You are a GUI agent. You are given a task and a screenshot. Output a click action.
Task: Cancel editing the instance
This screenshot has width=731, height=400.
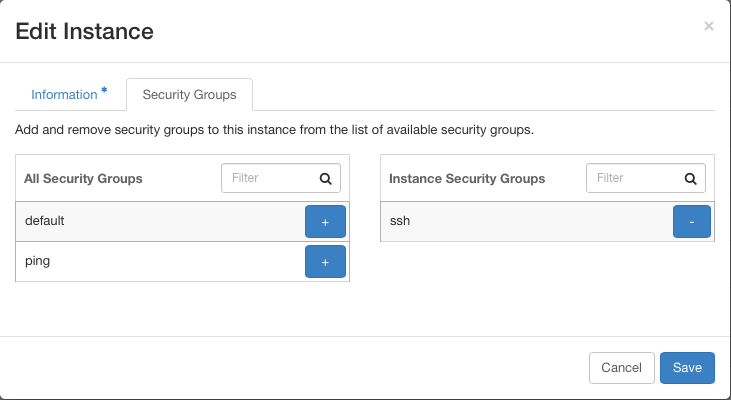(x=621, y=368)
